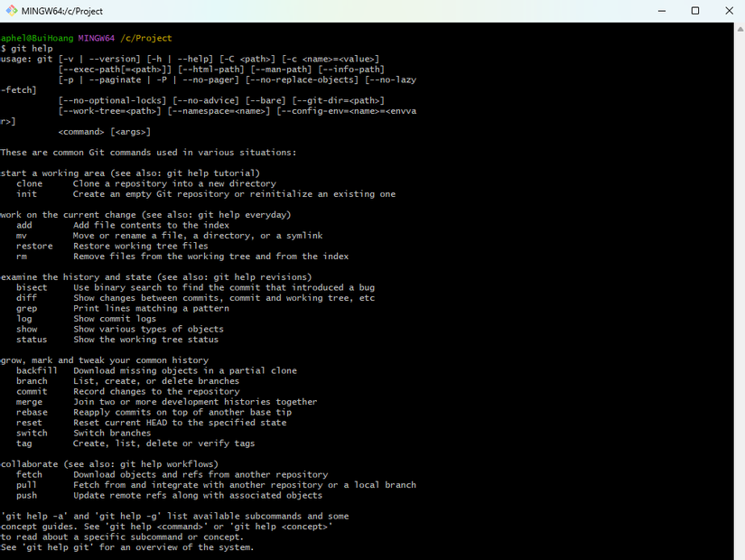Click the '<command> [<args>]' usage text

[105, 132]
